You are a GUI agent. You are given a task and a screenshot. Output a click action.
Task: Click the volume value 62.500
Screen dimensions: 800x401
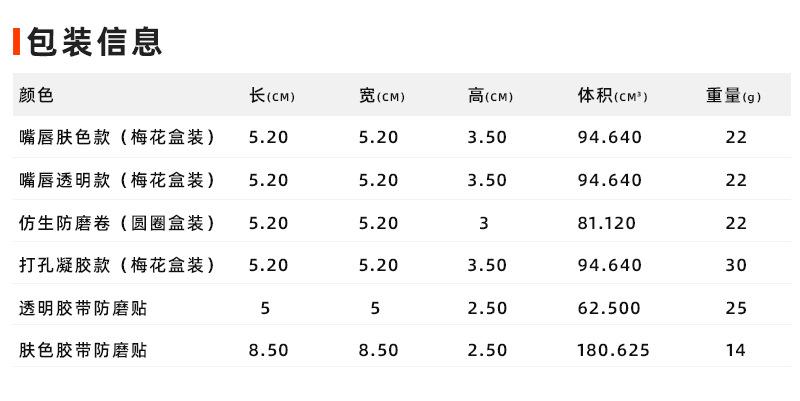click(609, 308)
